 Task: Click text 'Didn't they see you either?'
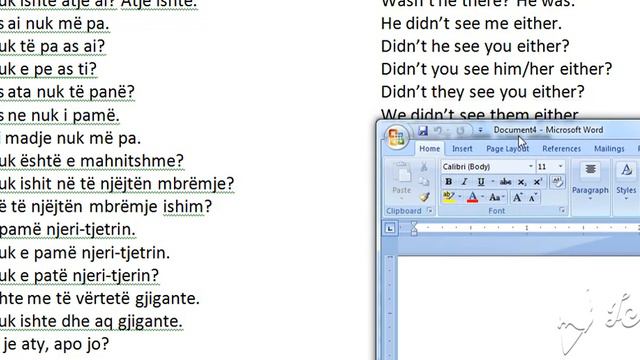(x=482, y=92)
